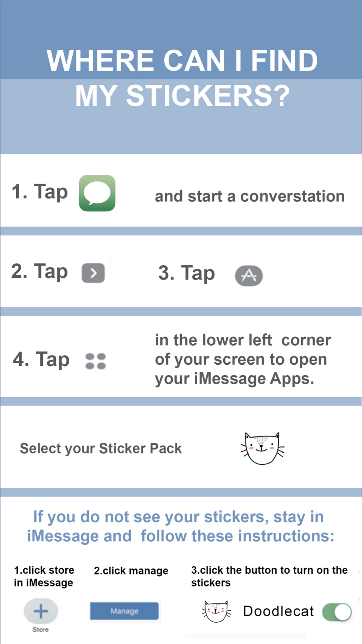Click the '2.click manage' instruction text
362x644 pixels.
(x=131, y=571)
